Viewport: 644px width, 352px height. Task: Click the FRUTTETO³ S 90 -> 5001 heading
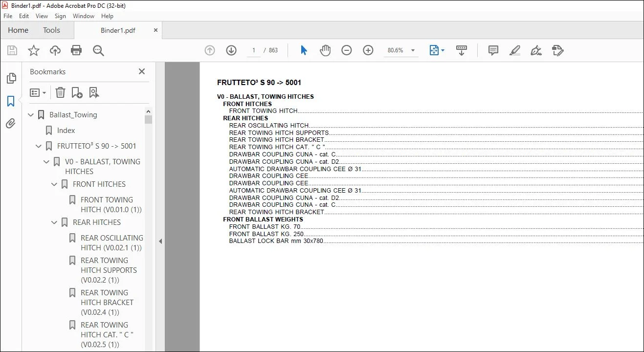(259, 83)
